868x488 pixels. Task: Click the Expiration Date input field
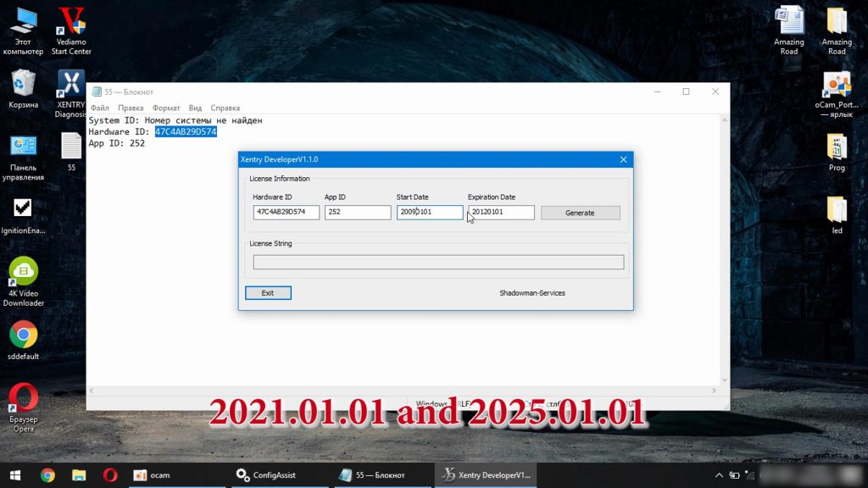(501, 213)
